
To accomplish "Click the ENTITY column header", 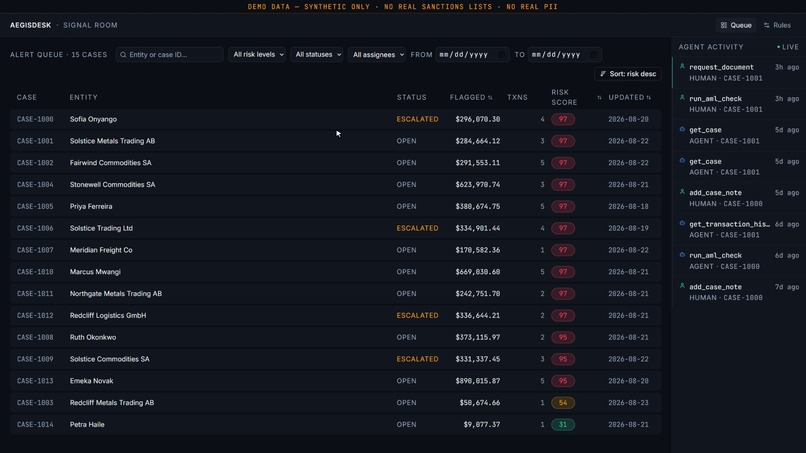I will click(84, 97).
